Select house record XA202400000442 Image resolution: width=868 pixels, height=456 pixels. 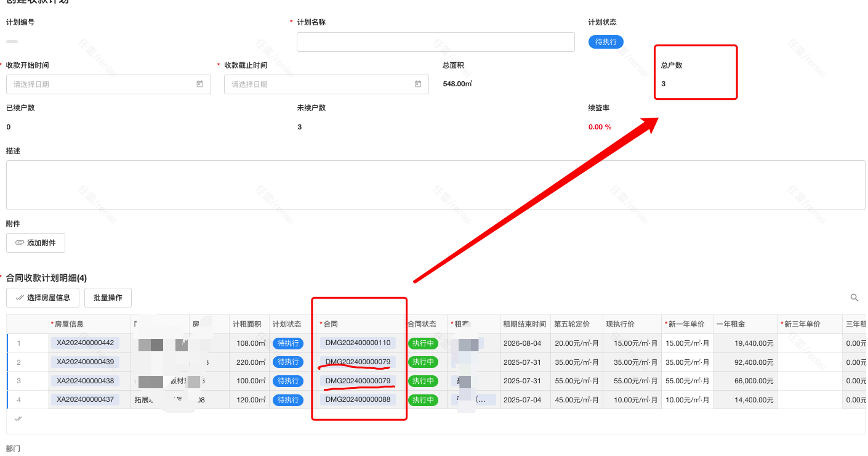pyautogui.click(x=85, y=343)
